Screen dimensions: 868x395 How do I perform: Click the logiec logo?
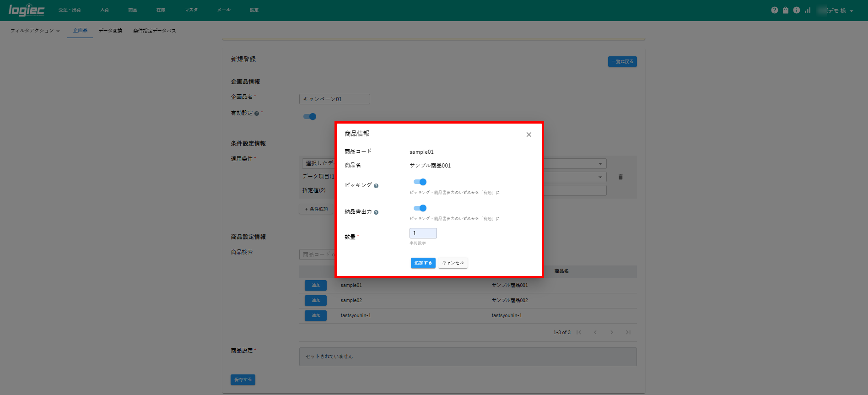point(27,10)
